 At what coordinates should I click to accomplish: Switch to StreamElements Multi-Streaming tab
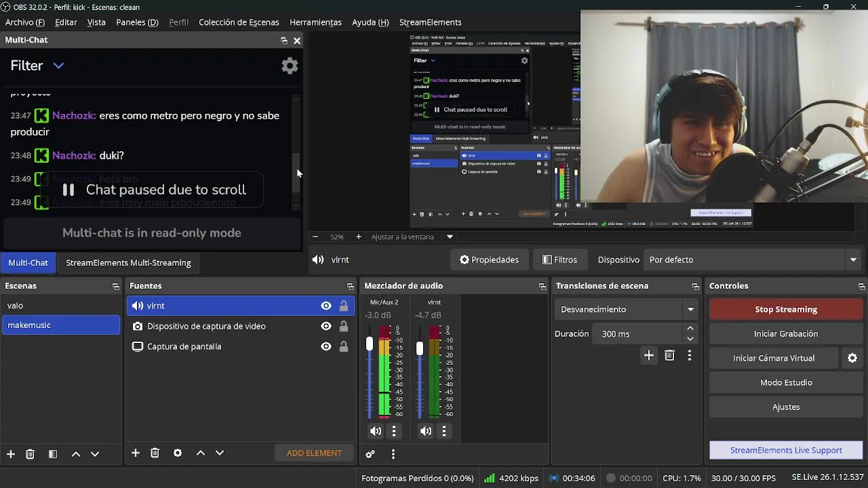[x=128, y=263]
